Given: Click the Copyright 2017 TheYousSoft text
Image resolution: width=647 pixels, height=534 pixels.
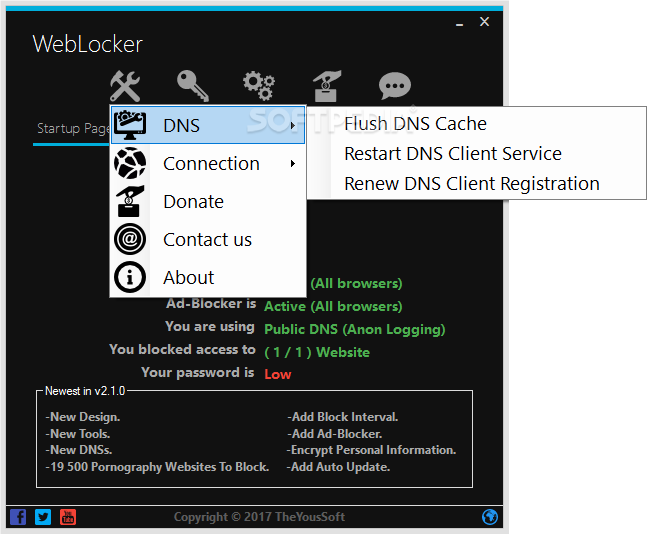Looking at the screenshot, I should pyautogui.click(x=259, y=517).
